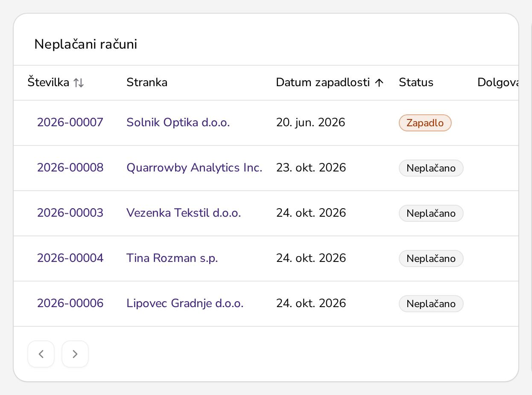Select Lipovec Gradnje's due date 24. okt. 2026
This screenshot has width=532, height=395.
(x=311, y=304)
